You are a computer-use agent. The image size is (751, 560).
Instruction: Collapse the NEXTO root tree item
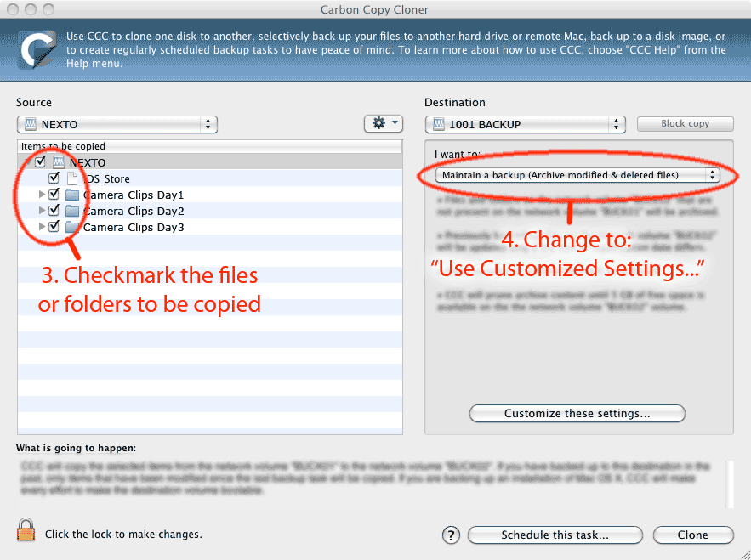[28, 161]
